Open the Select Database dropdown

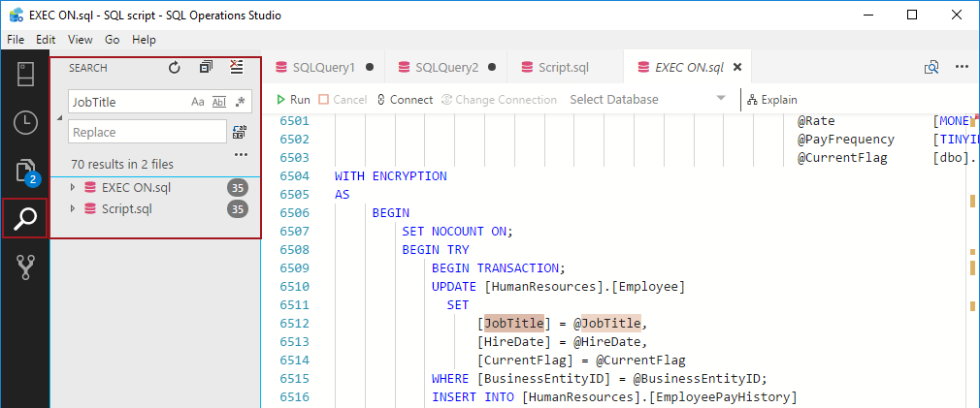coord(647,100)
